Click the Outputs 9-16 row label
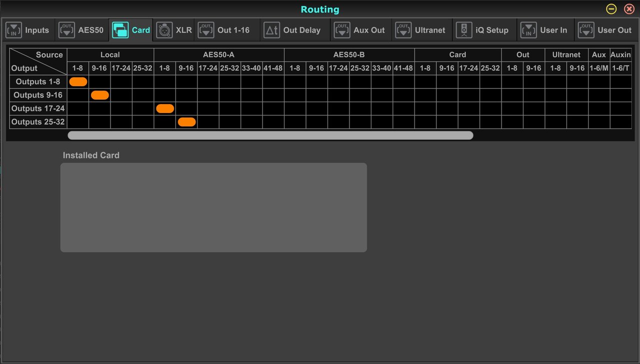The height and width of the screenshot is (364, 640). coord(38,95)
